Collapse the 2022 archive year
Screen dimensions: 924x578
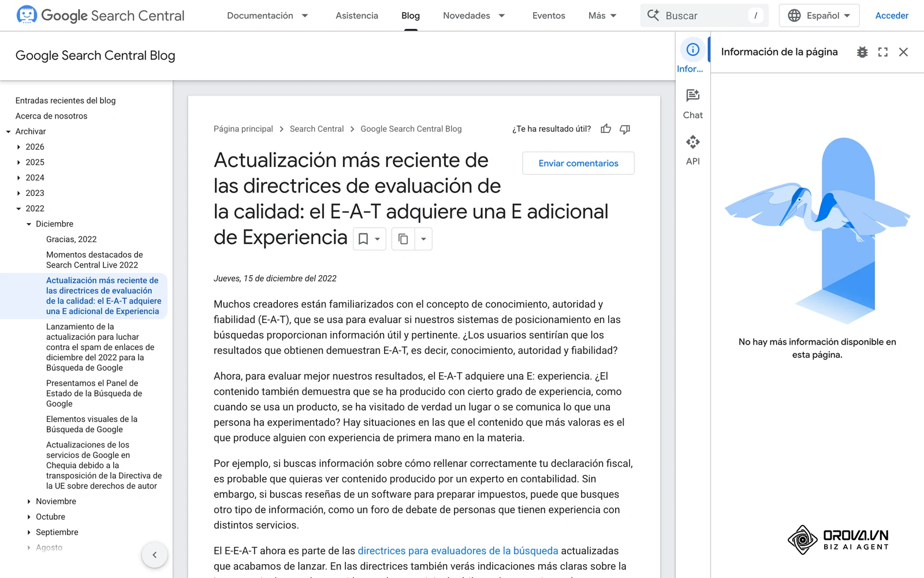(18, 209)
